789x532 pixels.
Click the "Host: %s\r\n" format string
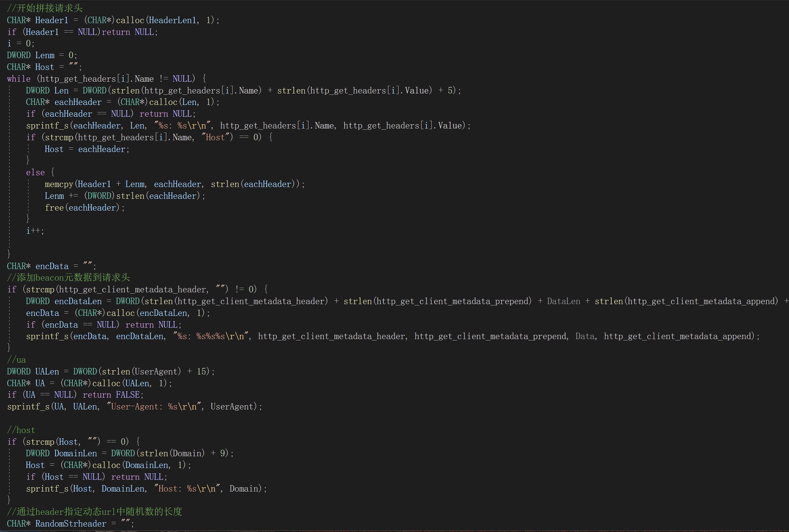(x=187, y=489)
